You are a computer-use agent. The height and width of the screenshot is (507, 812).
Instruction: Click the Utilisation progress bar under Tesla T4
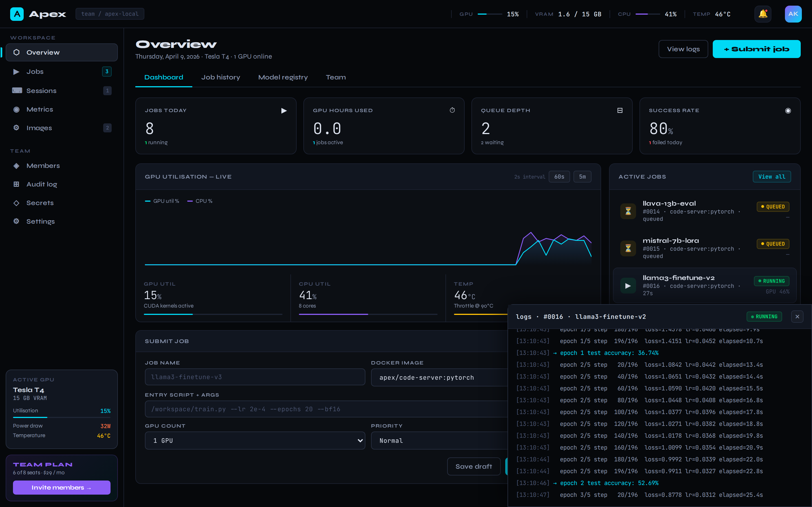pos(61,417)
